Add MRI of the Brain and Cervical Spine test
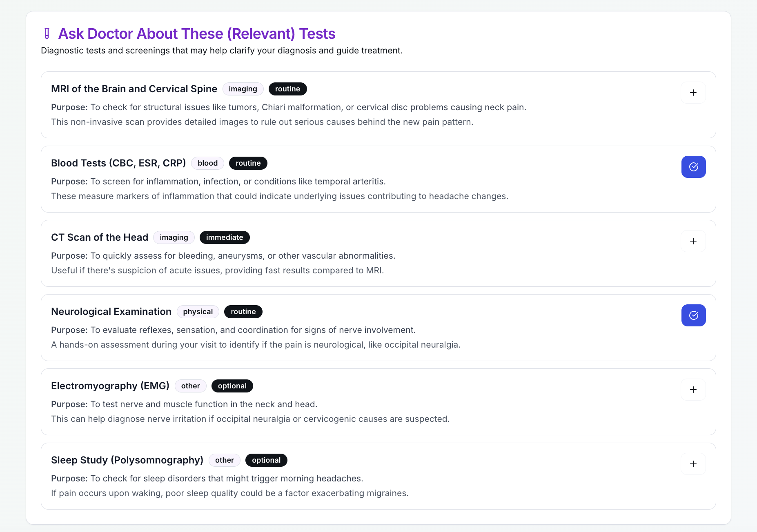 click(x=693, y=93)
